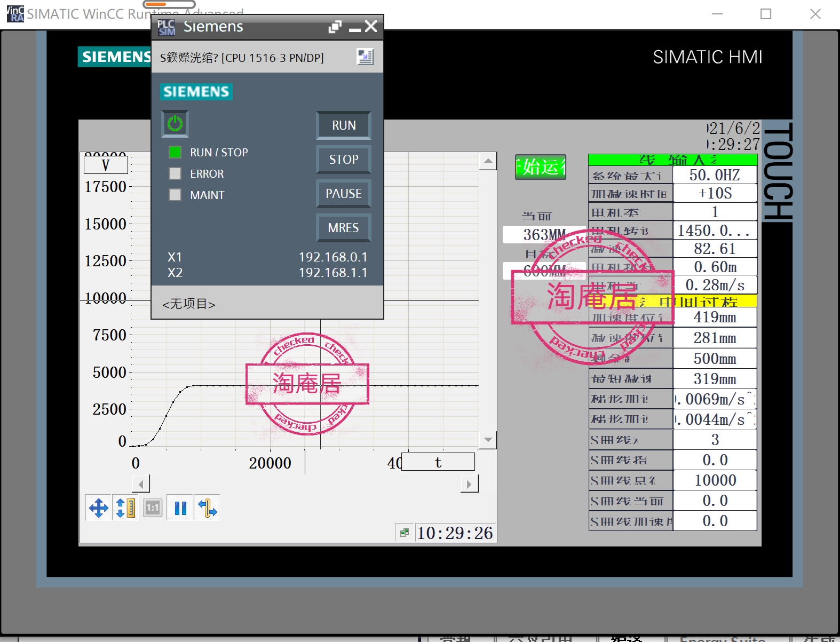Click the 1450.0... motor speed field
840x642 pixels.
[715, 231]
